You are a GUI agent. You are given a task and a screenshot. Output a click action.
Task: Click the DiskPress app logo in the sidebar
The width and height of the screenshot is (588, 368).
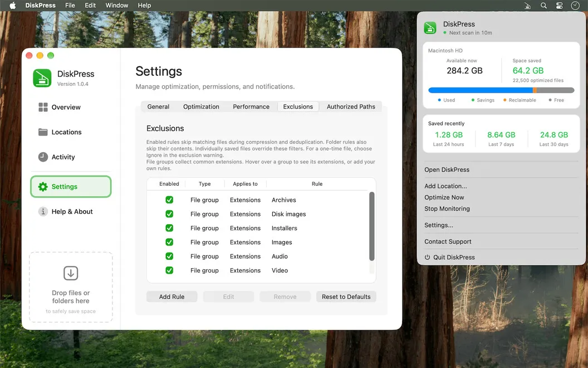tap(42, 78)
